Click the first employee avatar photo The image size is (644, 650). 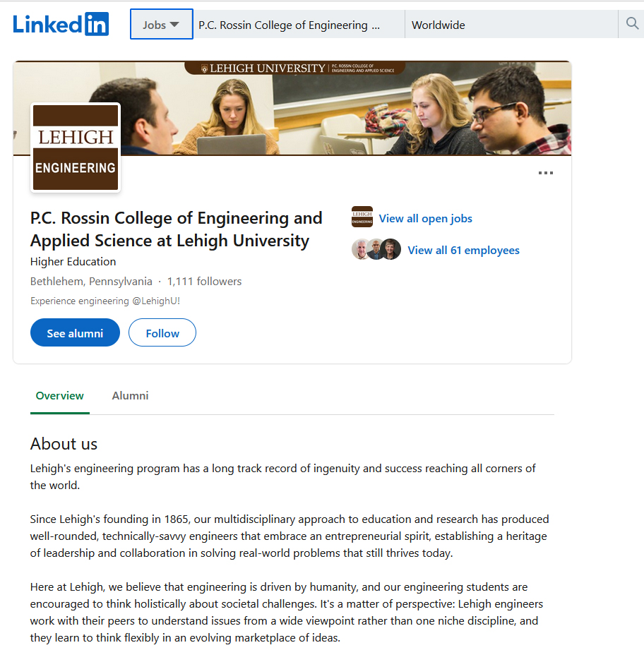point(361,250)
